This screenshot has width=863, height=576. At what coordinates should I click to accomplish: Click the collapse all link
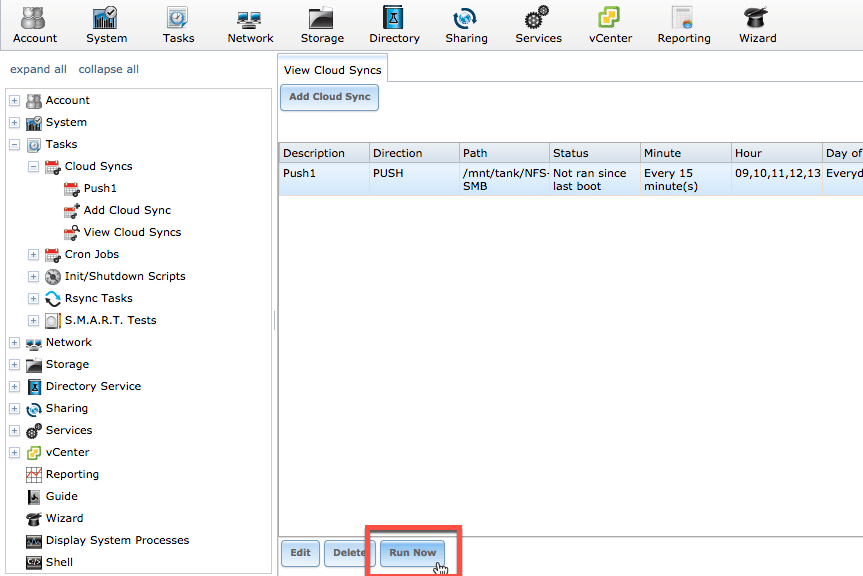pyautogui.click(x=108, y=69)
